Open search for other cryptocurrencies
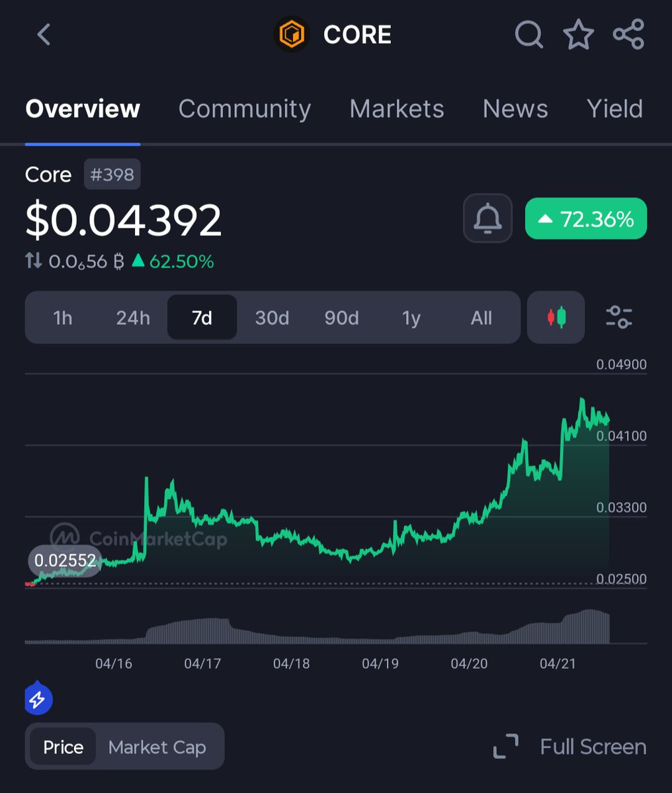This screenshot has width=672, height=793. pyautogui.click(x=528, y=36)
